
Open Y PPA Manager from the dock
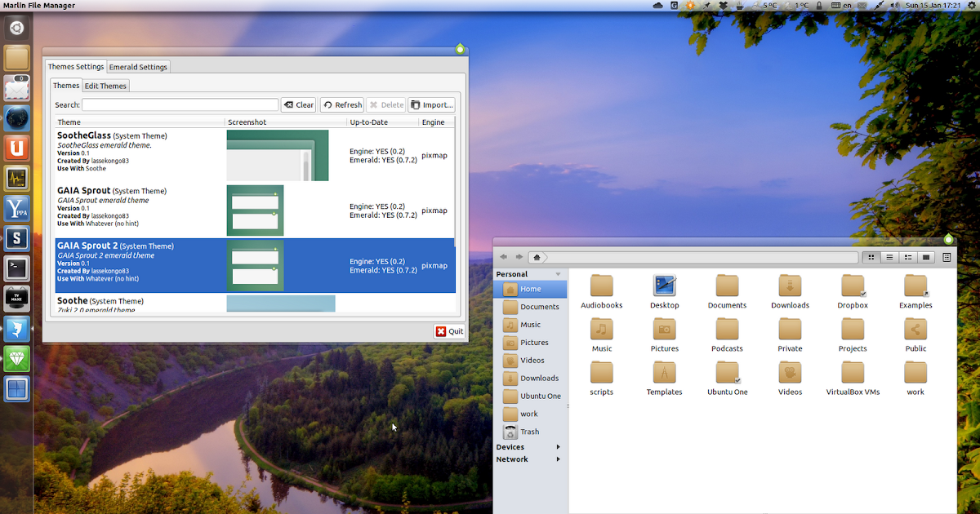(x=16, y=208)
